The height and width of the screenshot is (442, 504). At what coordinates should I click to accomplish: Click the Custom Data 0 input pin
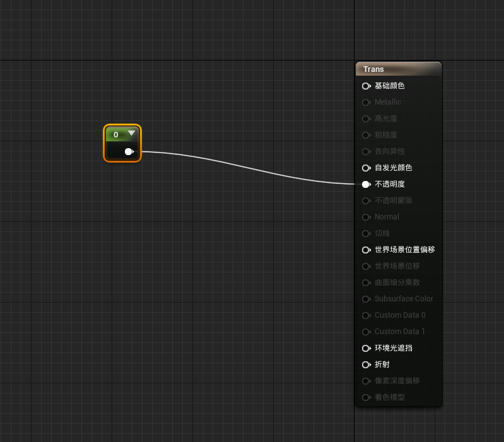(366, 315)
